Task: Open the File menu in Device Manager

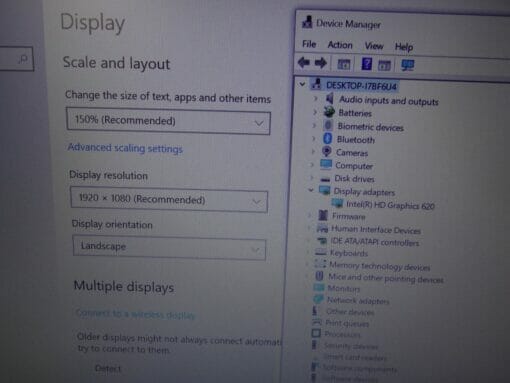Action: click(309, 44)
